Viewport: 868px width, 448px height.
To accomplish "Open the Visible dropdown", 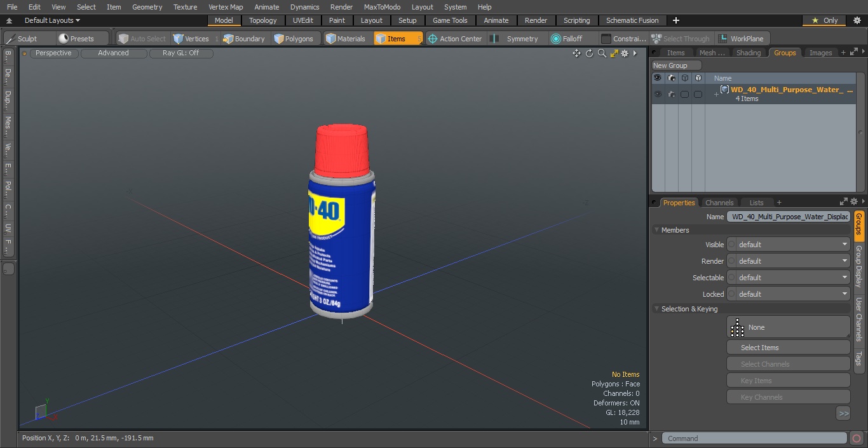I will [x=788, y=245].
